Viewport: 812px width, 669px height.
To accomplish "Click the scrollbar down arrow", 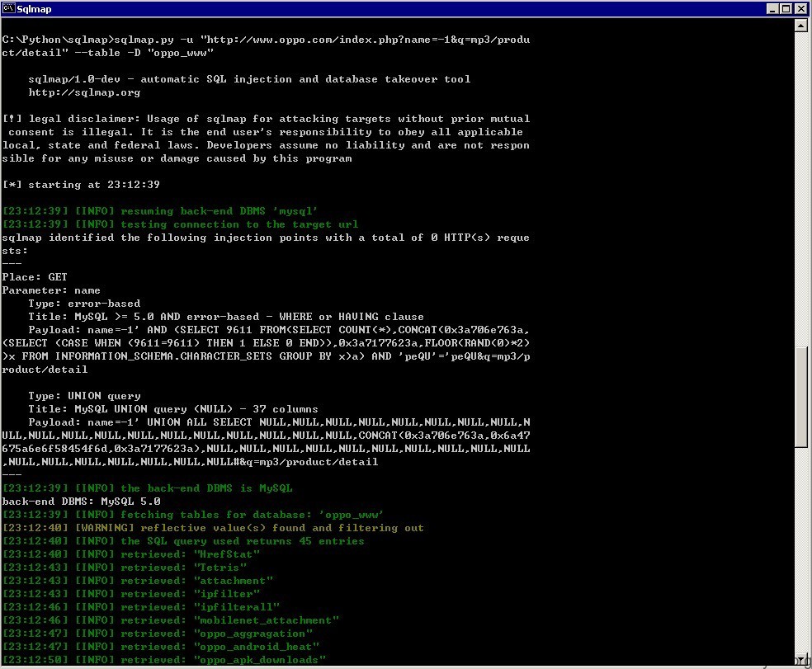I will [801, 659].
